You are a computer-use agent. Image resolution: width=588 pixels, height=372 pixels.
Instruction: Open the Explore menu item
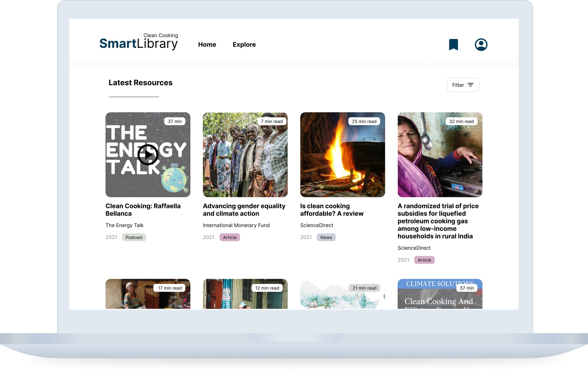coord(244,44)
